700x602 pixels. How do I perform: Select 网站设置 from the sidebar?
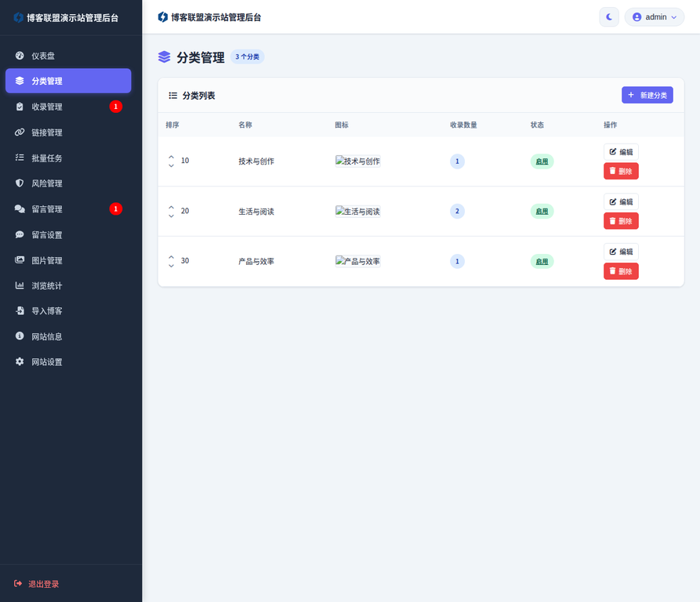pyautogui.click(x=68, y=361)
